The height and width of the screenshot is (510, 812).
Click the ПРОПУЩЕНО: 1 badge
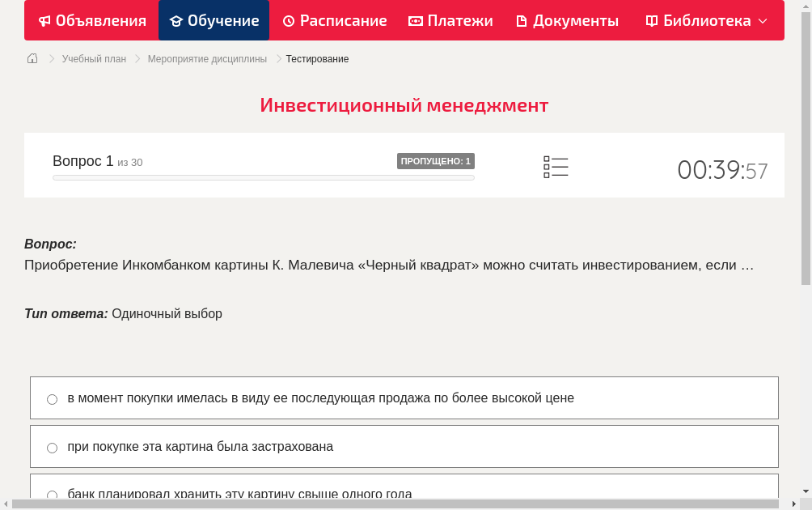pos(435,160)
